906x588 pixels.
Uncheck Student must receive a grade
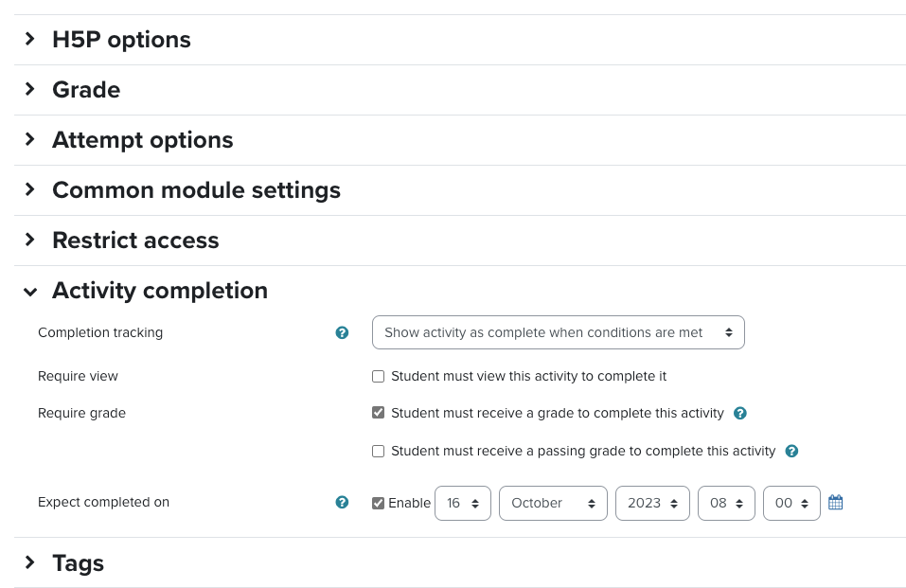pos(378,413)
